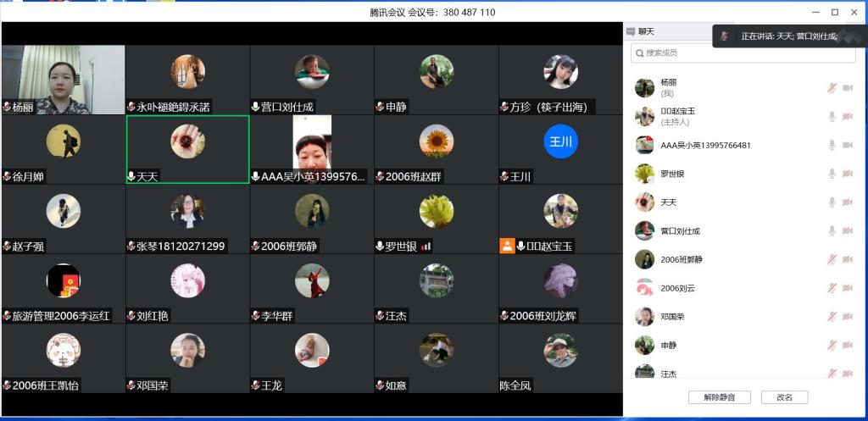
Task: Toggle the microphone for AAA吴小英 in member list
Action: 832,145
